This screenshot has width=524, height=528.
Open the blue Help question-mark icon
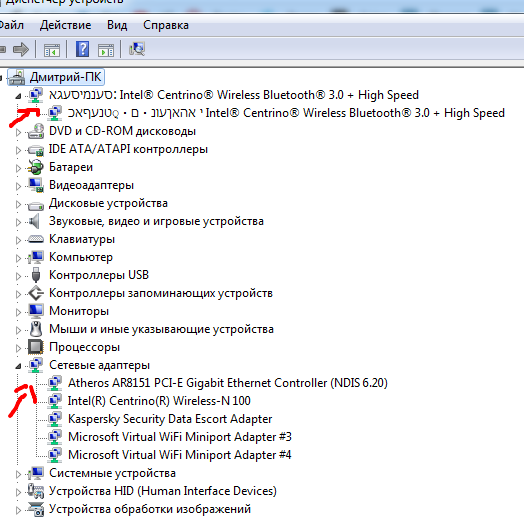click(x=82, y=50)
